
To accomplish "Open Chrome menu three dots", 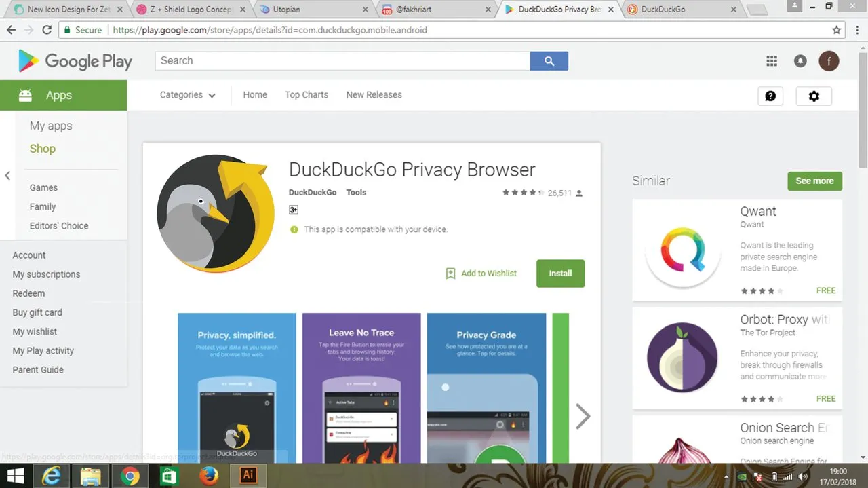I will pos(856,30).
